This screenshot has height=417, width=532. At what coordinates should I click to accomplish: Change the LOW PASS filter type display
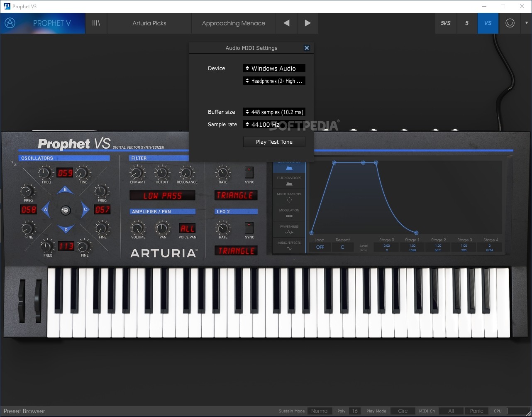pyautogui.click(x=163, y=196)
